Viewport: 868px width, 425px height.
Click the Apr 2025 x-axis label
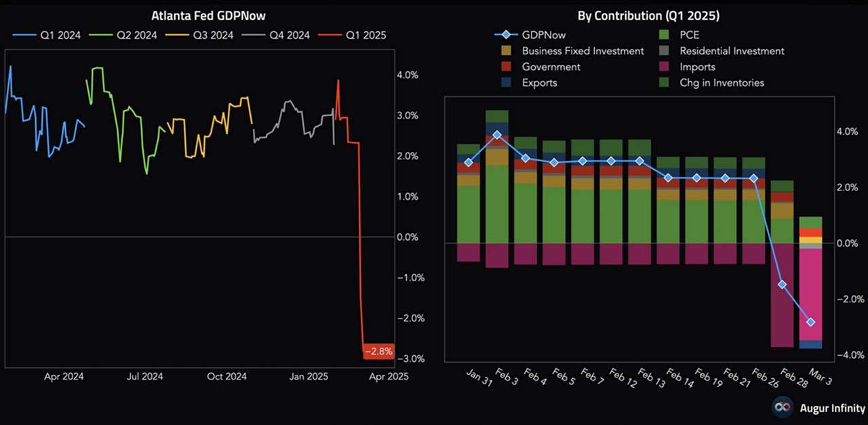tap(389, 377)
